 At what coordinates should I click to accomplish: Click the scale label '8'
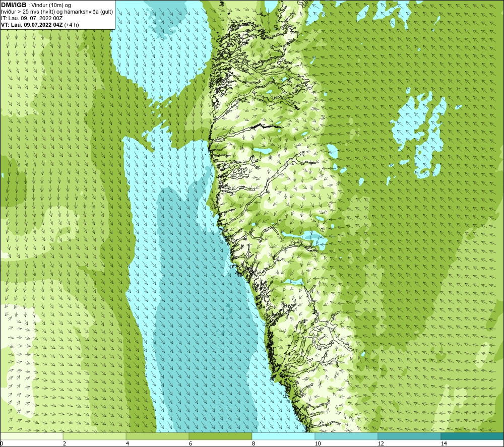254,443
